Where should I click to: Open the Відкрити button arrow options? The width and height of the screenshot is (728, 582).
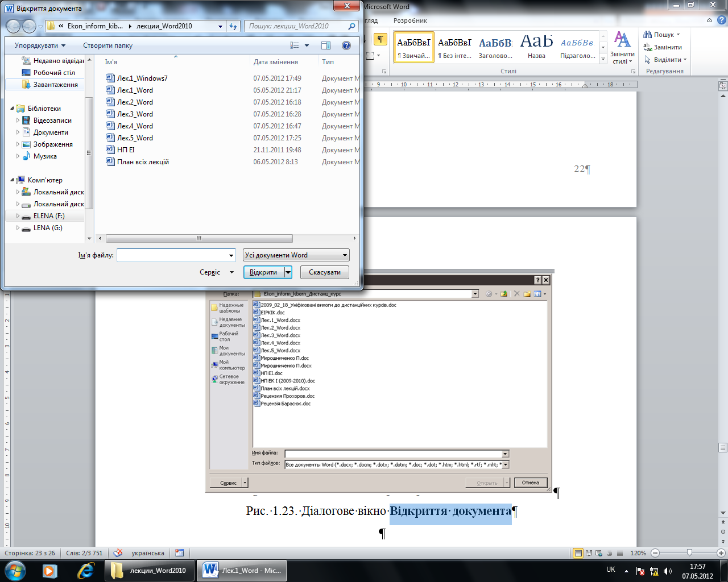pyautogui.click(x=288, y=272)
